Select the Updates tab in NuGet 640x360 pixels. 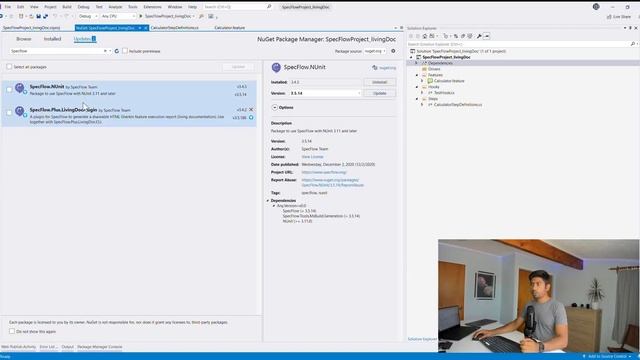pos(84,39)
